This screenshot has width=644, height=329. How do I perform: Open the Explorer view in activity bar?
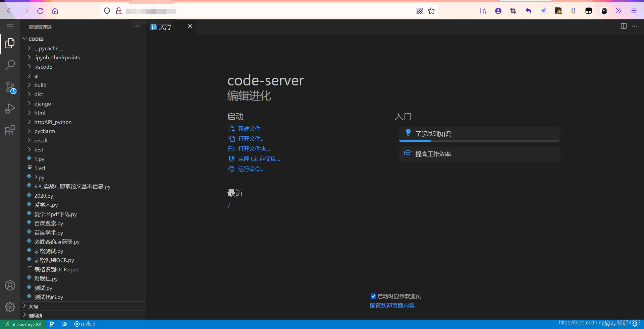coord(10,43)
